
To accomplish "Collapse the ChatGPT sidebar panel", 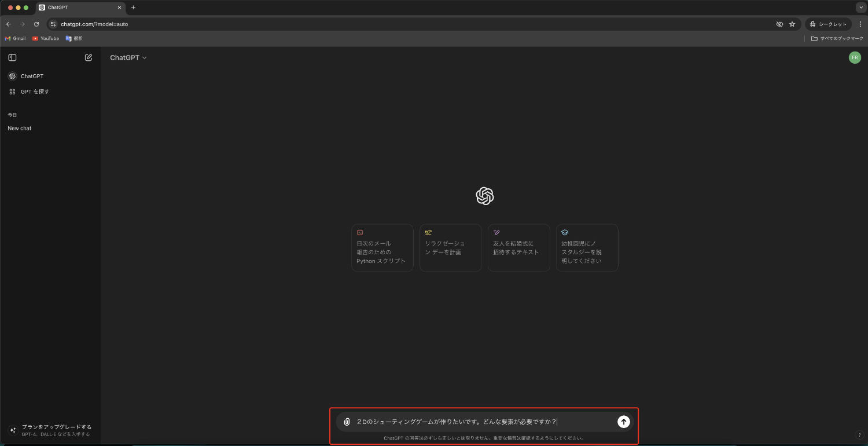I will tap(12, 57).
